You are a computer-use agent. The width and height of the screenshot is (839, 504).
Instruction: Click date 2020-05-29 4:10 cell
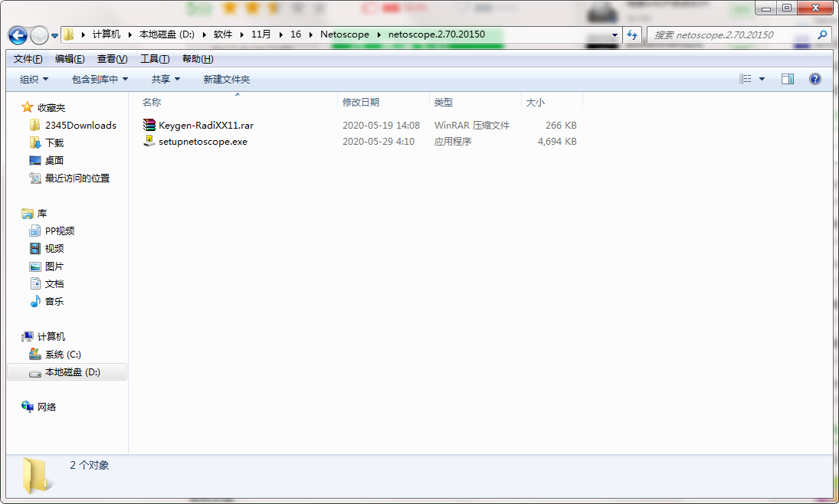click(x=379, y=141)
